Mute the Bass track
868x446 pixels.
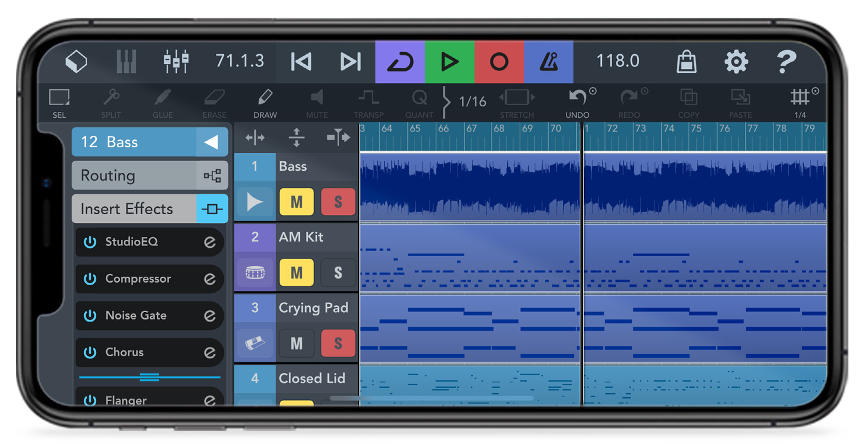click(296, 202)
